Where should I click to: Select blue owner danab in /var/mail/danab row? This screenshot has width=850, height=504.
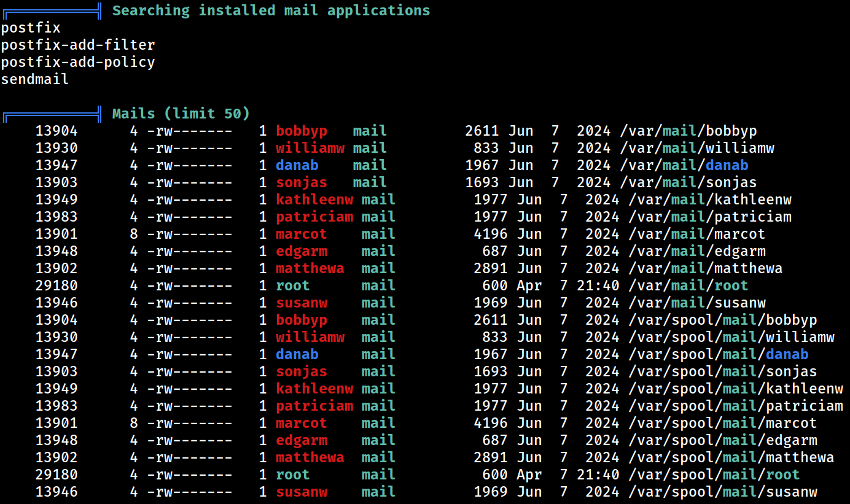(x=297, y=165)
